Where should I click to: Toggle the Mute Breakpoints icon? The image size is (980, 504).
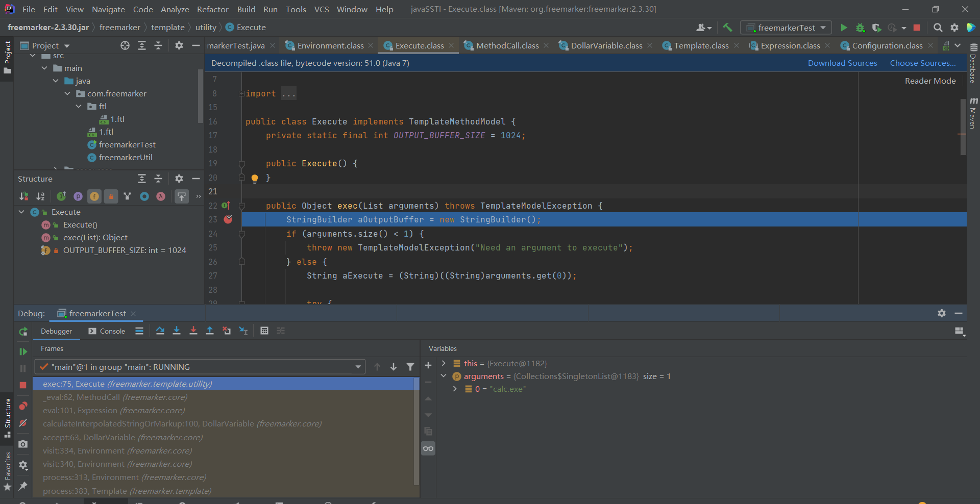tap(23, 423)
